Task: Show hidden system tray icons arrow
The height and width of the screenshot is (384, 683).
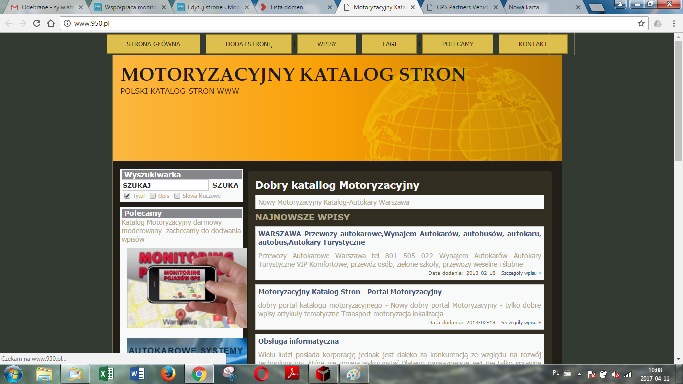Action: tap(579, 374)
